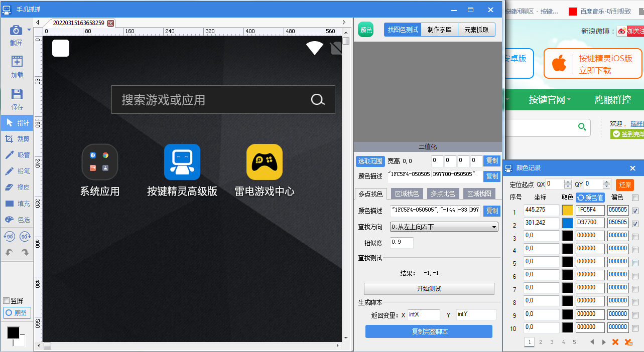This screenshot has height=352, width=644.
Task: Click tab scroll right arrow
Action: (x=344, y=23)
